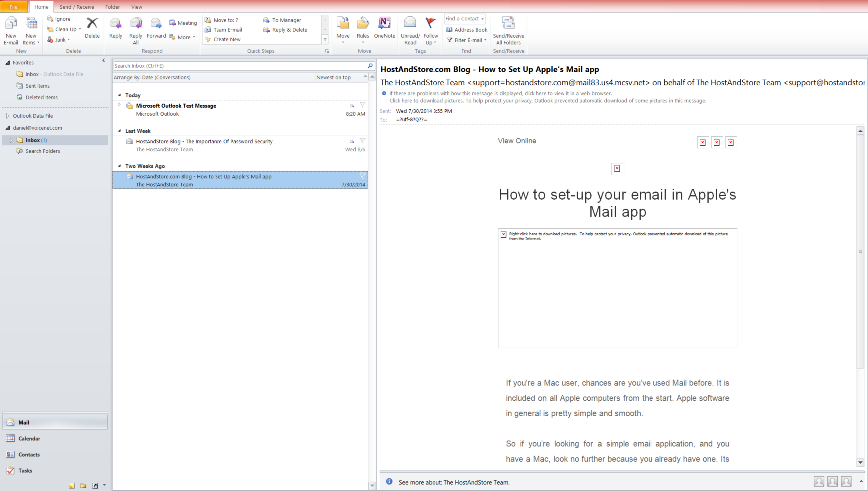Select the Create New quick step
Image resolution: width=868 pixels, height=491 pixels.
tap(222, 39)
